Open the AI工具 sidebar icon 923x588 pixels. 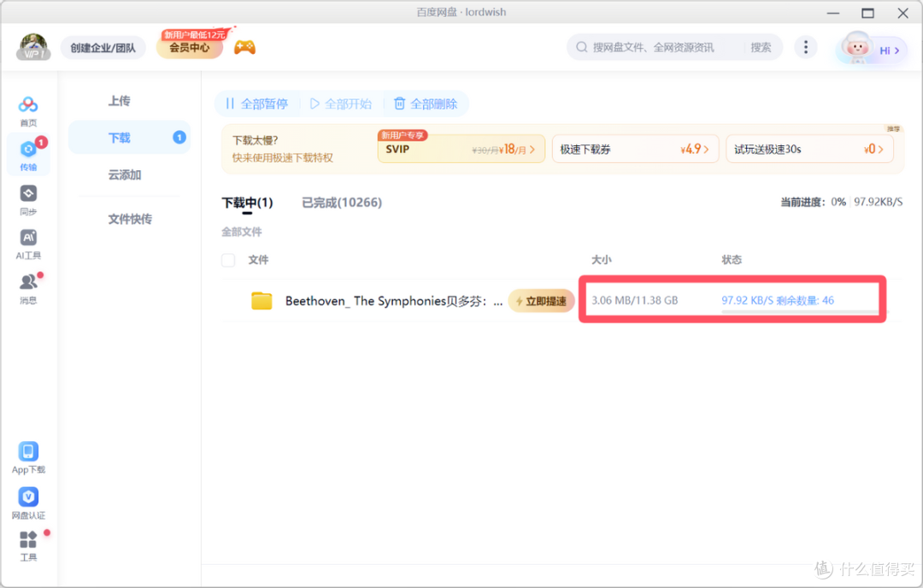(x=28, y=244)
